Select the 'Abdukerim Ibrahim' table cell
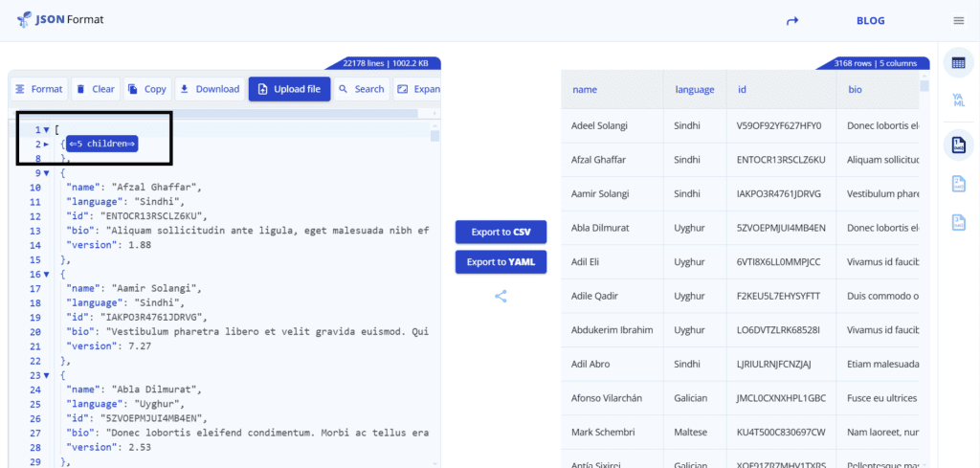The height and width of the screenshot is (468, 980). (612, 330)
